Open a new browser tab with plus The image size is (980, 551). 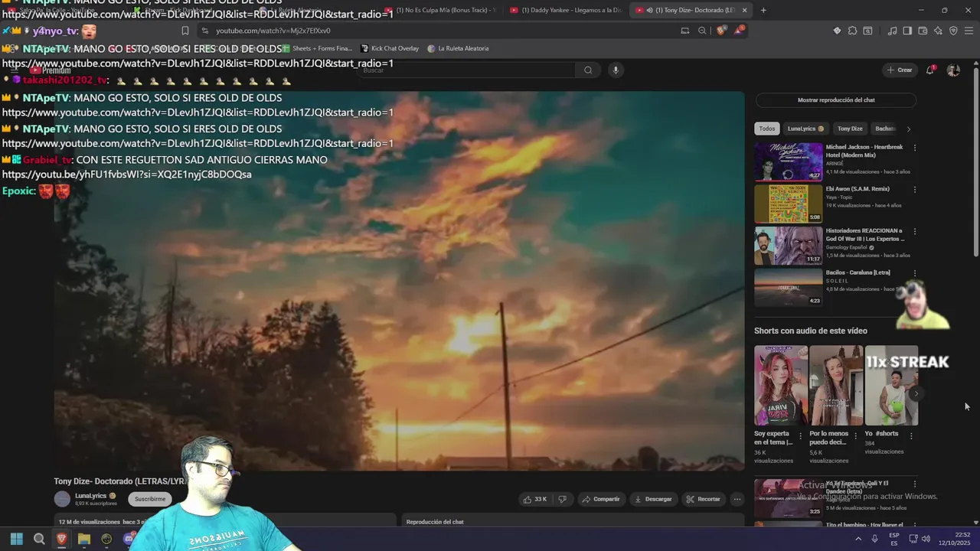click(x=763, y=10)
